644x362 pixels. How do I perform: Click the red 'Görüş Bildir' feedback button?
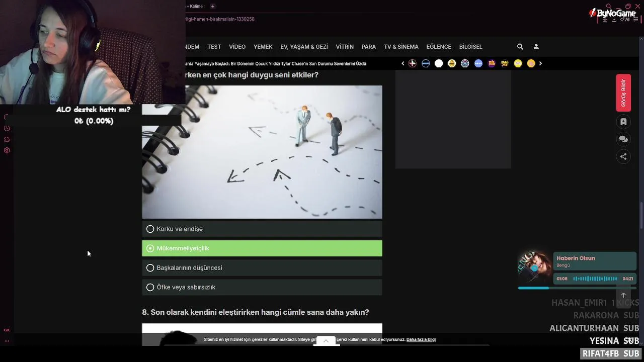[623, 93]
